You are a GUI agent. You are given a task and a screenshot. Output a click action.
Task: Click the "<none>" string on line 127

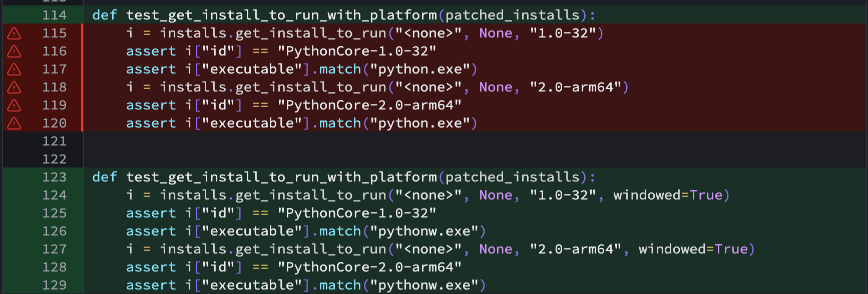(x=428, y=249)
